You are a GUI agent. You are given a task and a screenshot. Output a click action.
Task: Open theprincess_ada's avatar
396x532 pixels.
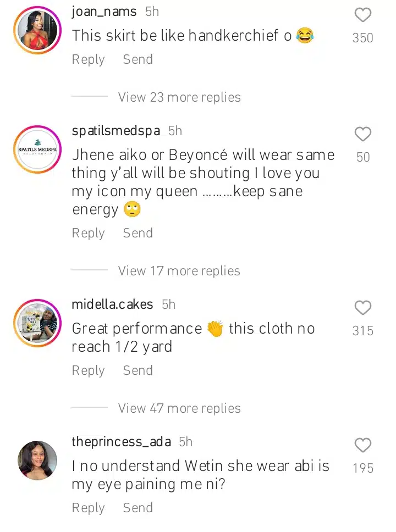click(x=37, y=461)
